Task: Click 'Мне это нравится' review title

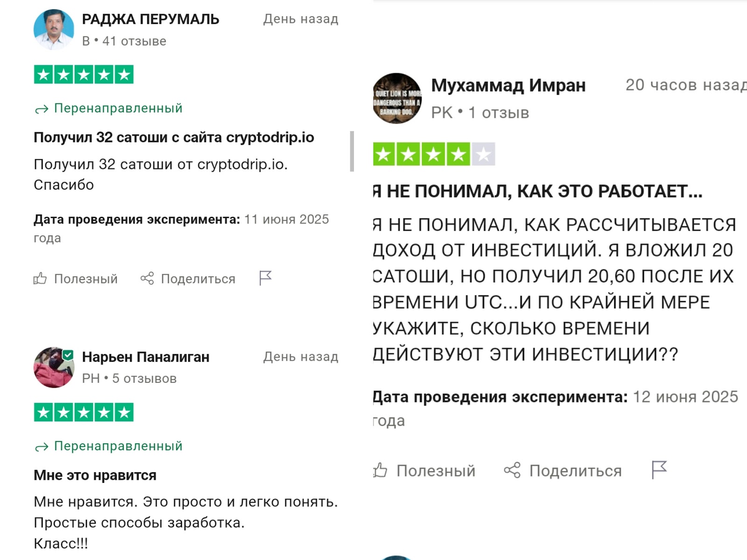Action: [x=95, y=475]
